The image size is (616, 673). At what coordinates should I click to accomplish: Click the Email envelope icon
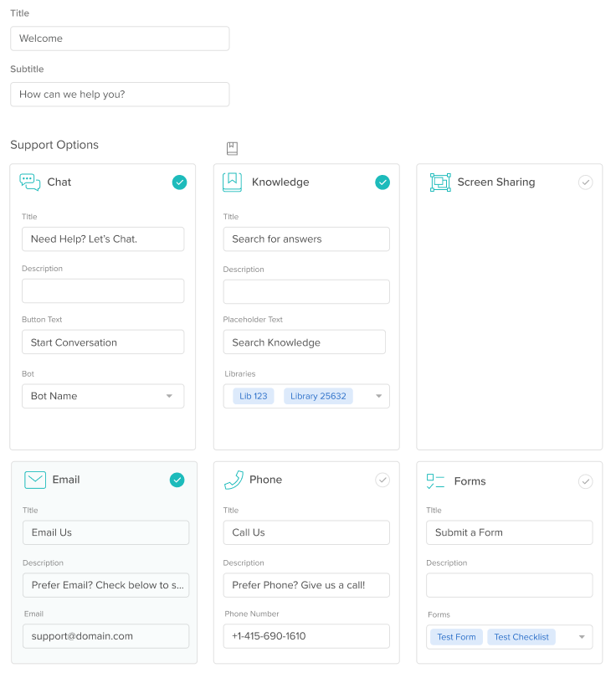click(35, 480)
